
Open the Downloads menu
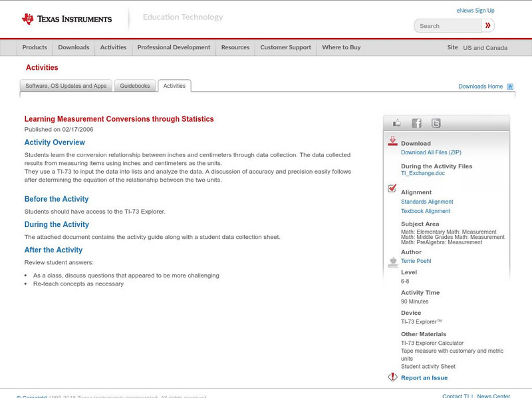point(74,47)
